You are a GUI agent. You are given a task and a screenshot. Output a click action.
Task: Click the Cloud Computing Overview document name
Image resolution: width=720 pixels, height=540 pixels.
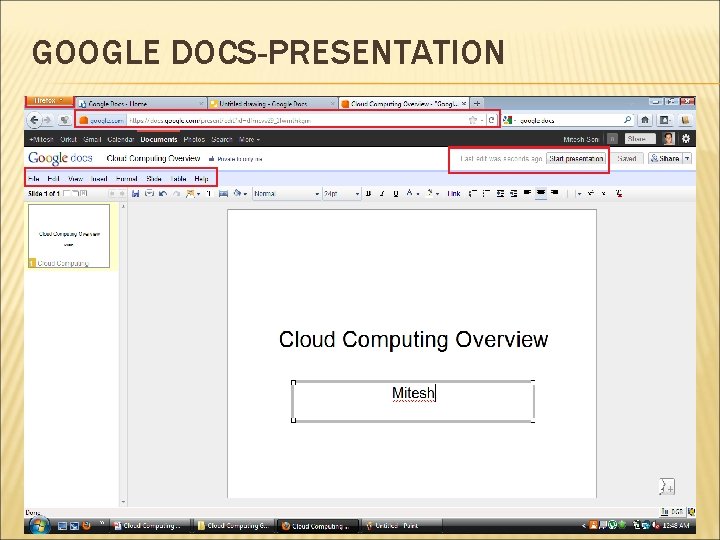tap(153, 158)
